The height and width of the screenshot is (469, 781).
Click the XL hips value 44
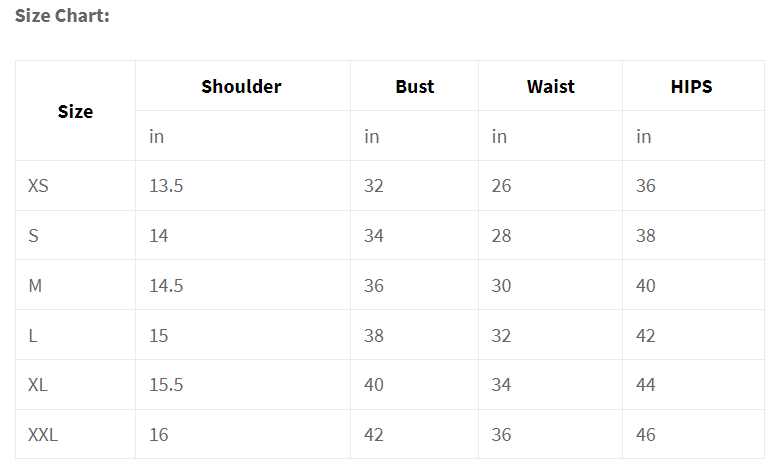click(x=646, y=385)
